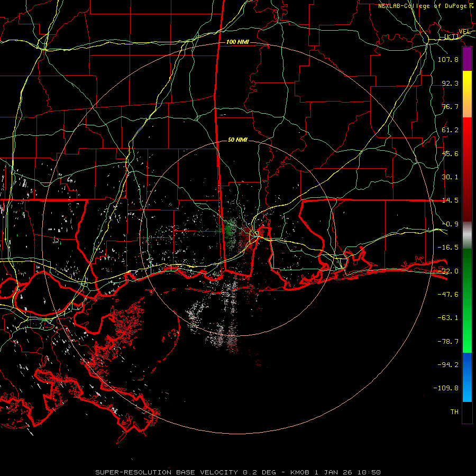
Task: Click the '10:50' time in the footer
Action: point(369,472)
